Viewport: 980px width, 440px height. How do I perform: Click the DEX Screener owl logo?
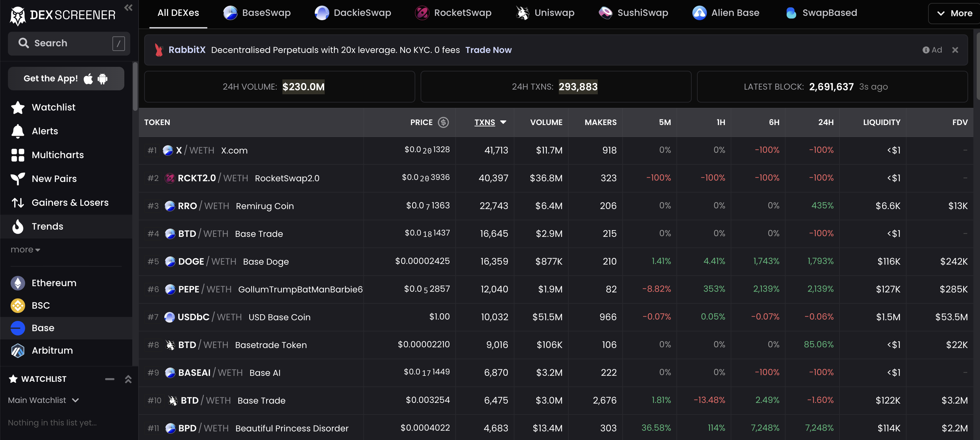click(x=18, y=16)
